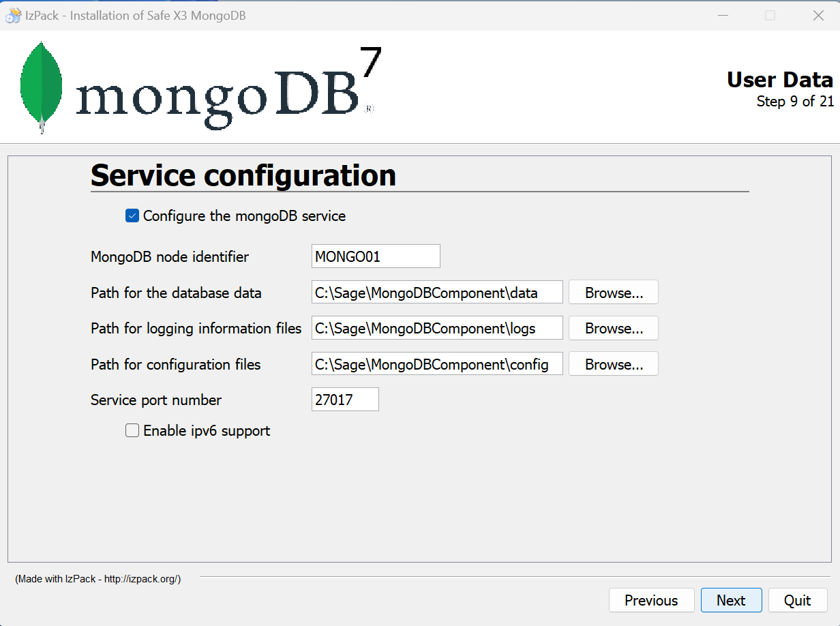Minimize the IzPack installer window
Screen dimensions: 840x626
[x=721, y=16]
